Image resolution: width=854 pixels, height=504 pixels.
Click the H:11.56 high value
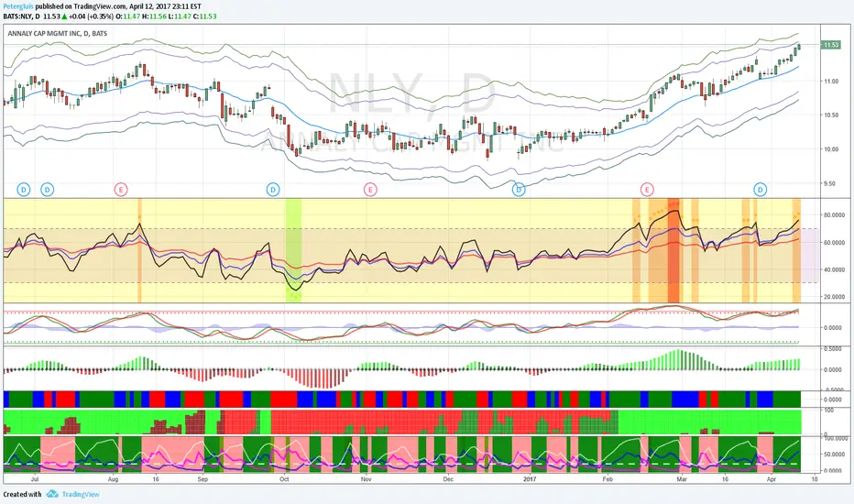pyautogui.click(x=154, y=16)
